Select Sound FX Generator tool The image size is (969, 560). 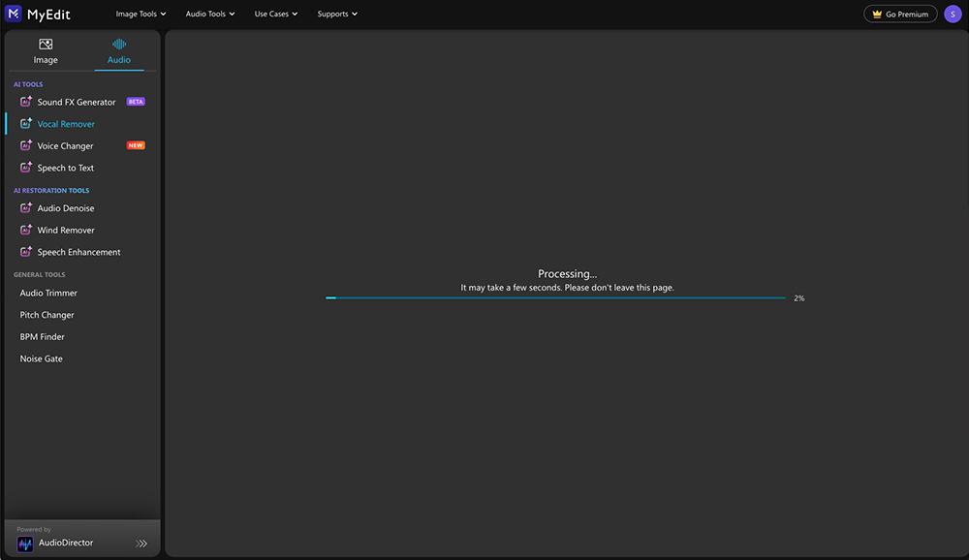click(x=77, y=102)
